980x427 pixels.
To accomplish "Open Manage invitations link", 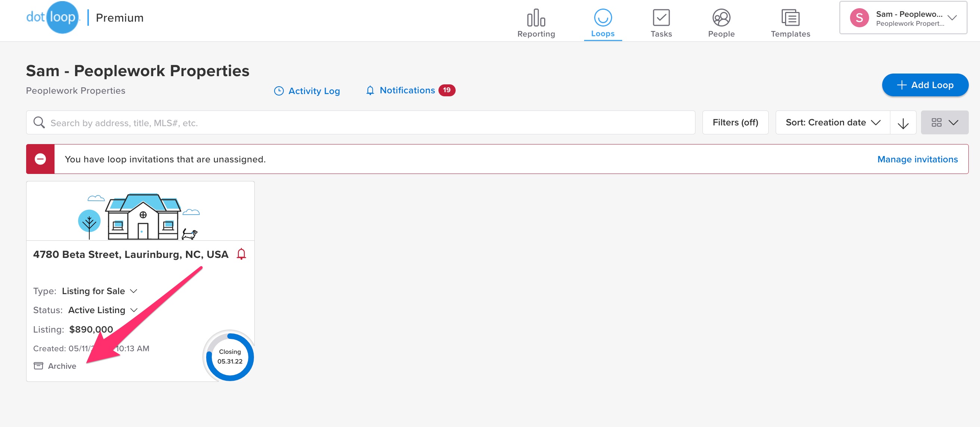I will (x=917, y=159).
